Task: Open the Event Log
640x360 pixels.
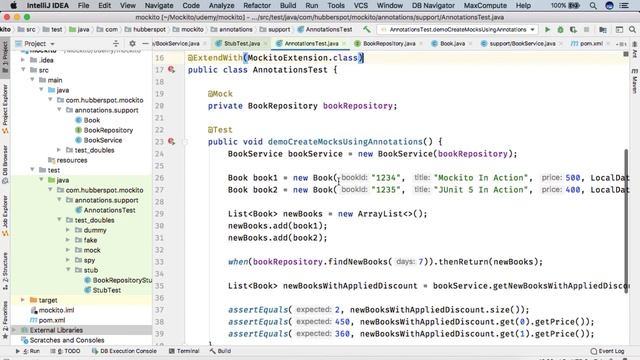Action: [607, 351]
